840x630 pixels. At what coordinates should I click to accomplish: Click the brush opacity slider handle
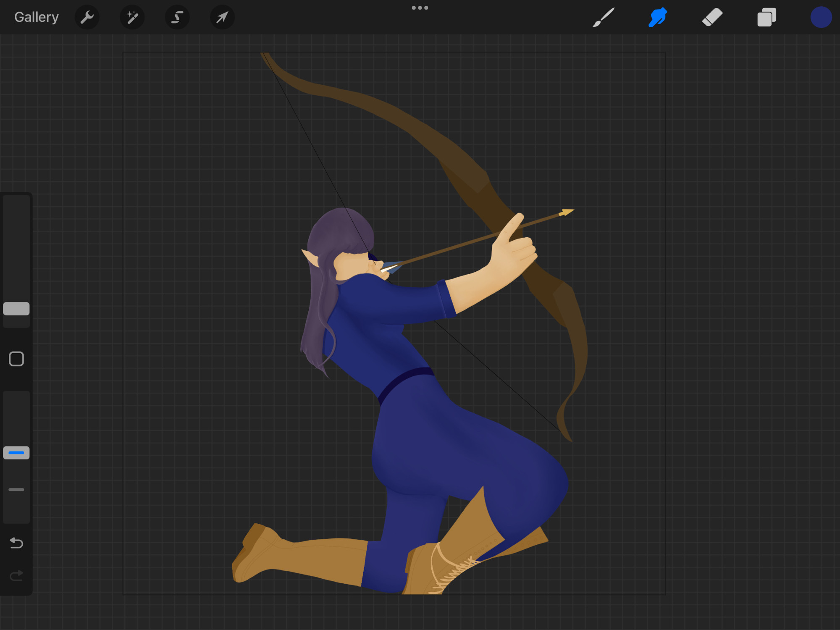16,453
